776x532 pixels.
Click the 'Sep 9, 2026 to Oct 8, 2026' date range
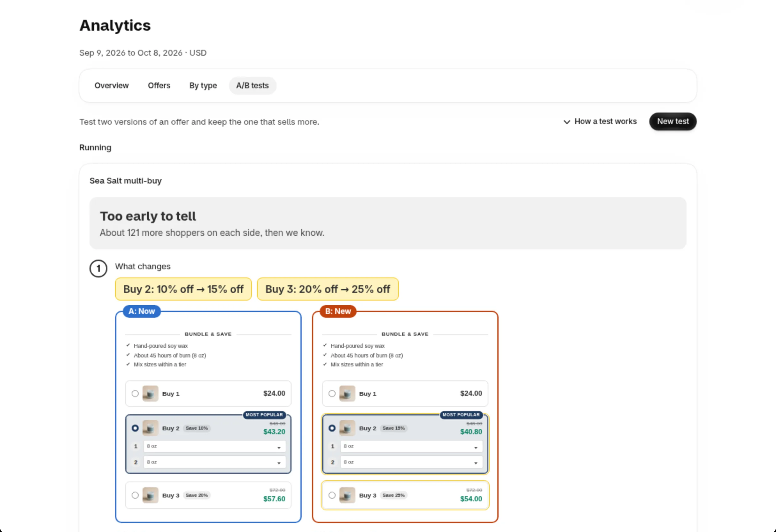131,53
